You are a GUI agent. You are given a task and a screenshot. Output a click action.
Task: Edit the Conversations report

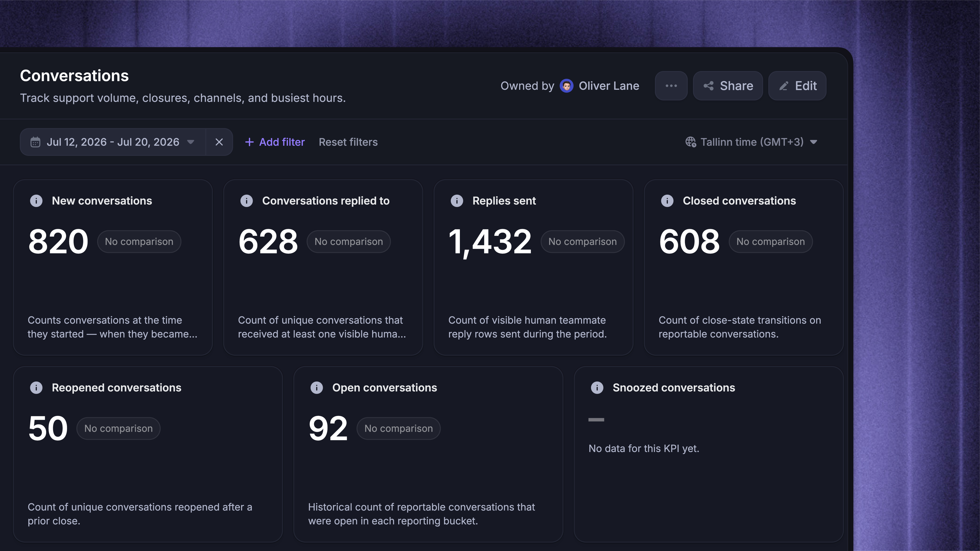(x=797, y=86)
